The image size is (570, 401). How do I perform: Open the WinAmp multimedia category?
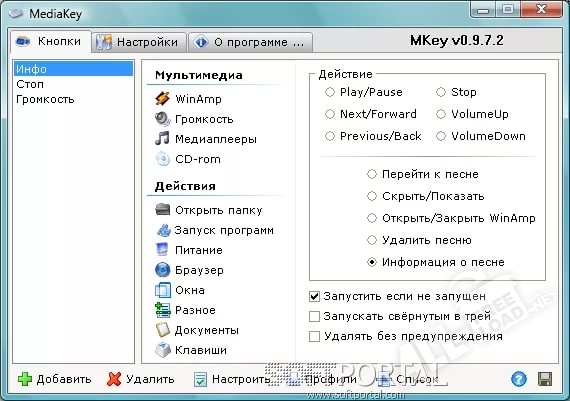pyautogui.click(x=188, y=99)
